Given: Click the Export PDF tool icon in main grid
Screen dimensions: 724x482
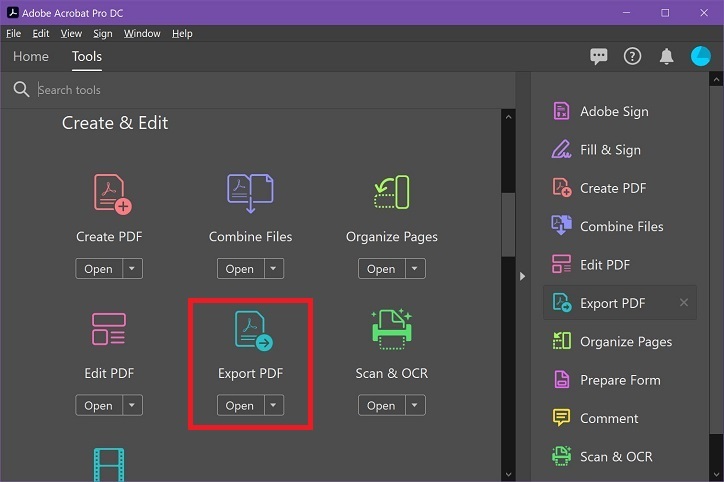Looking at the screenshot, I should 253,331.
